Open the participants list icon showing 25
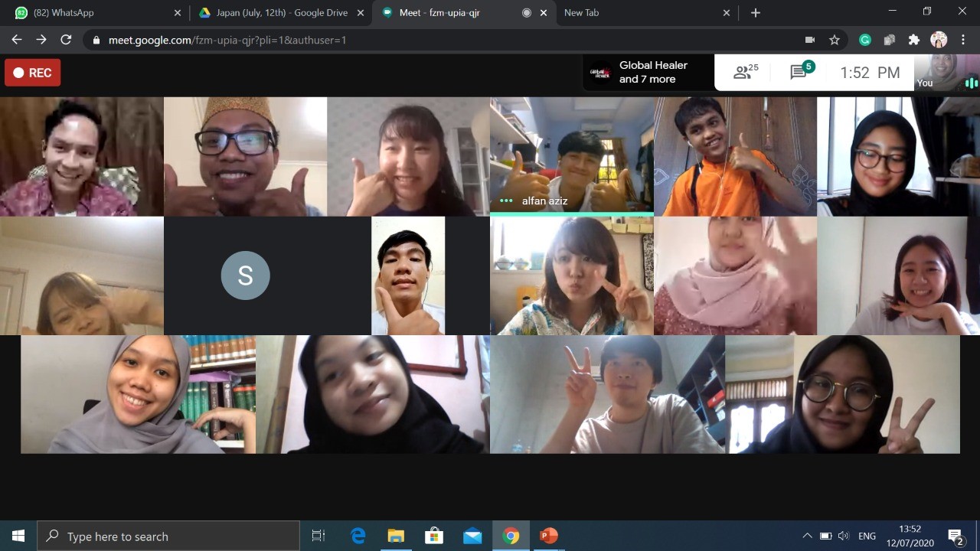Image resolution: width=980 pixels, height=551 pixels. (x=746, y=72)
